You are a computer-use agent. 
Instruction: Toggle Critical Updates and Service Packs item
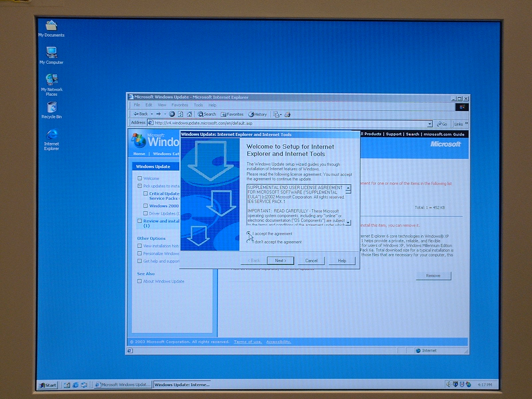(146, 194)
